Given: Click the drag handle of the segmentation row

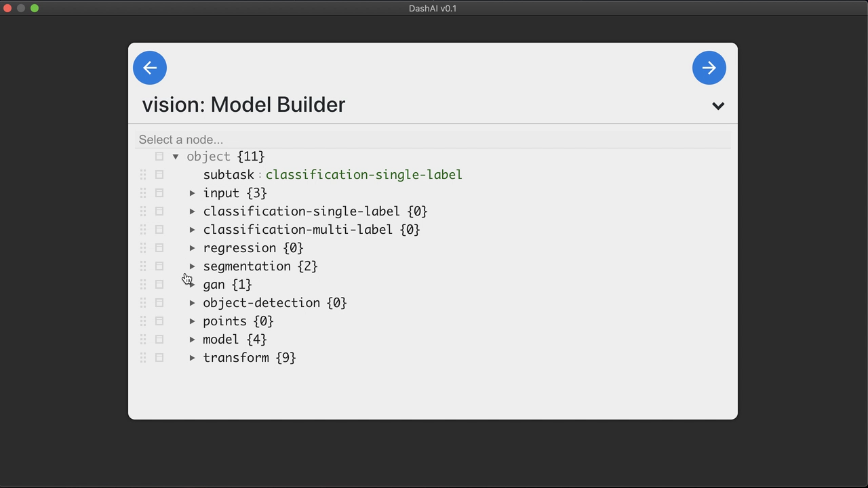Looking at the screenshot, I should click(143, 266).
